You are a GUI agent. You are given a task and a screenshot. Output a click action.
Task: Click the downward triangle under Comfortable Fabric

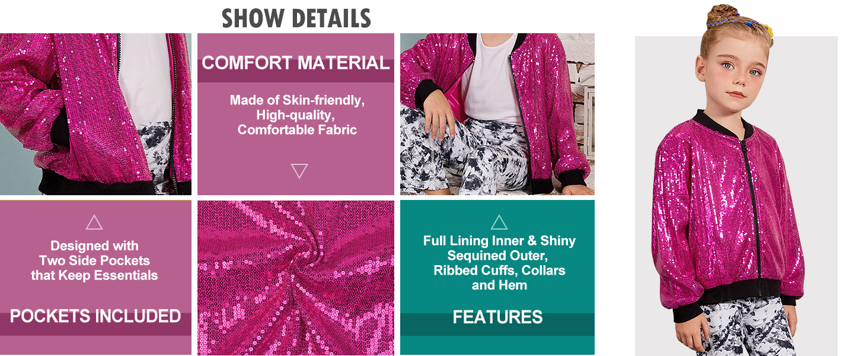(299, 171)
